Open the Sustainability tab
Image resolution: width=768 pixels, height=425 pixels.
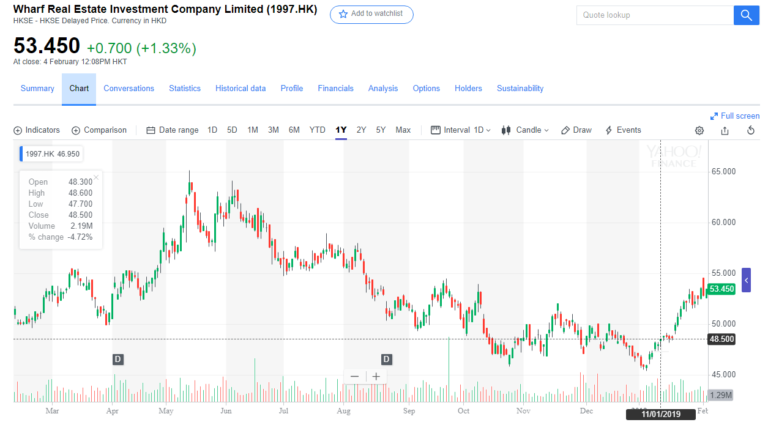click(520, 88)
